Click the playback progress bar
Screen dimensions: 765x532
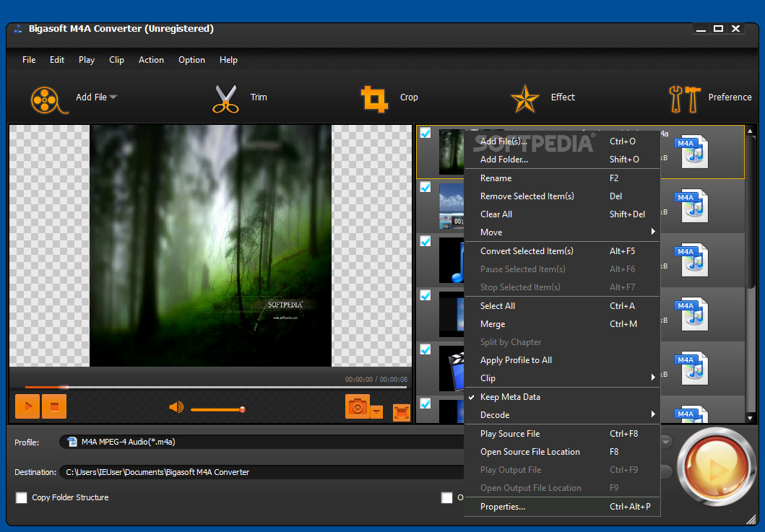pos(216,387)
